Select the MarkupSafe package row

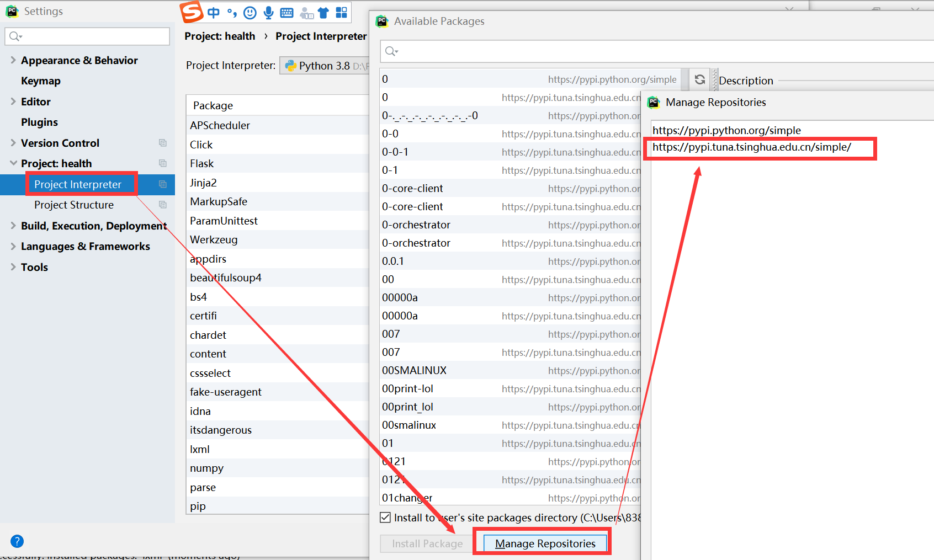coord(278,201)
